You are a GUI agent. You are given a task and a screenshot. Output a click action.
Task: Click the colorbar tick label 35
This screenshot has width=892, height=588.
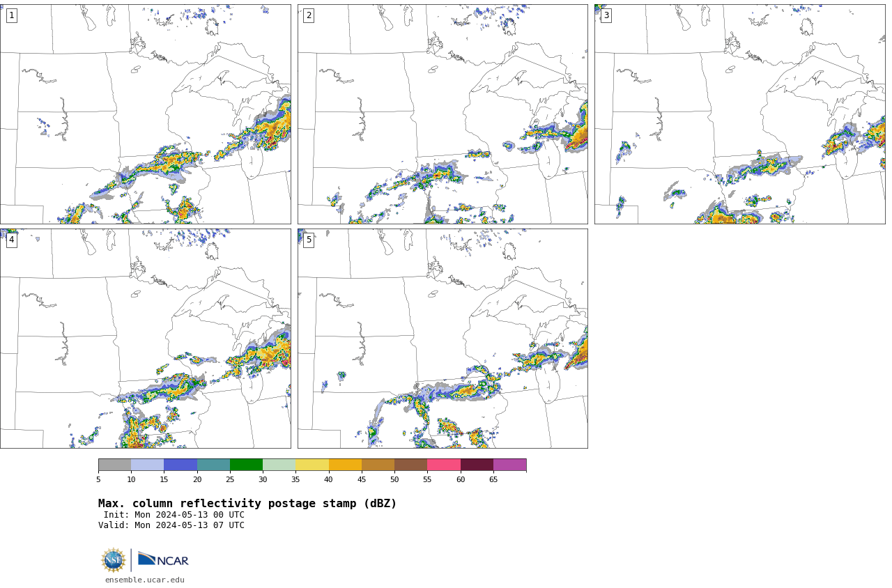tap(295, 479)
